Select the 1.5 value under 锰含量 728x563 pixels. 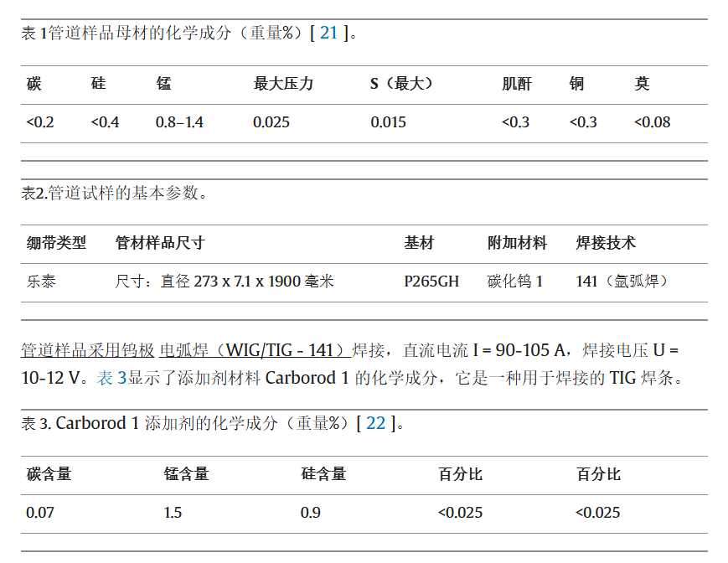point(173,513)
